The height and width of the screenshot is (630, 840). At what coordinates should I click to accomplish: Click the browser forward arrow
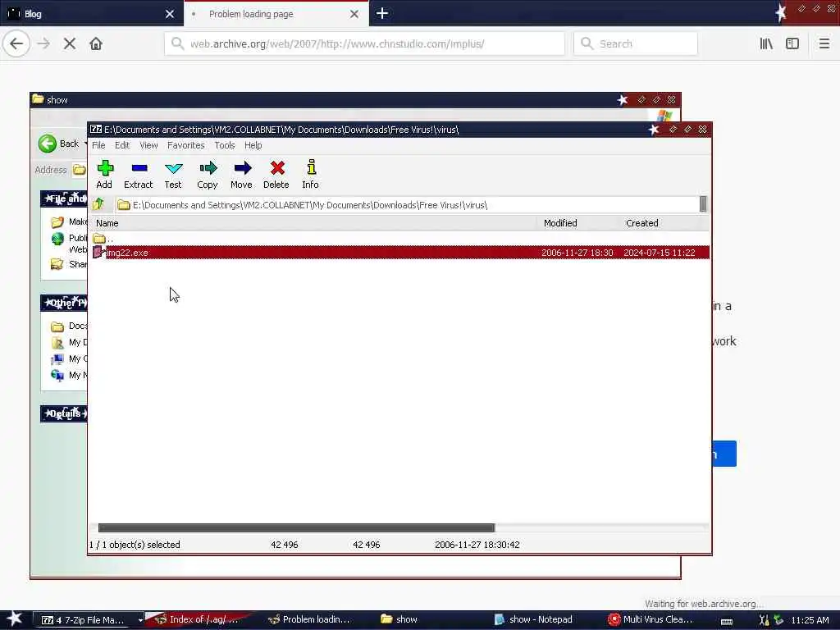[43, 43]
